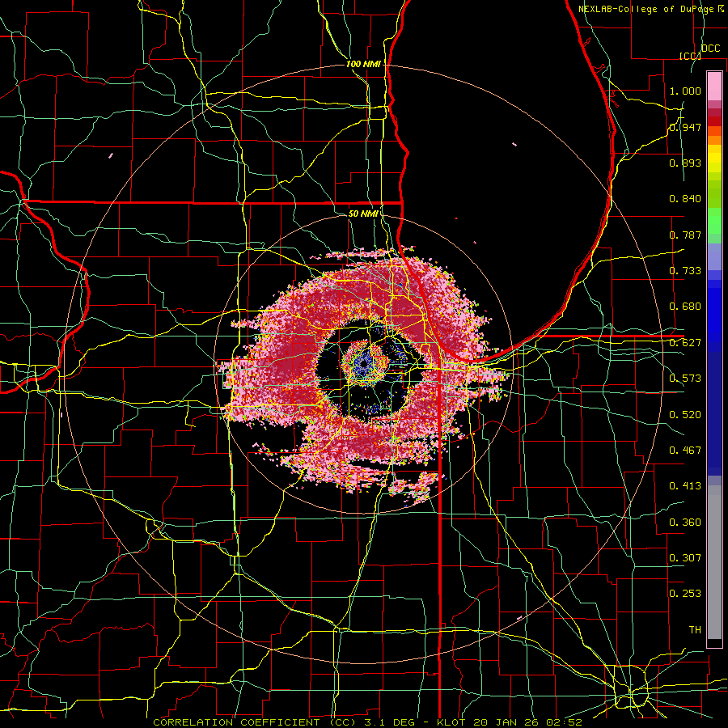Image resolution: width=728 pixels, height=728 pixels.
Task: Click the 0.680 scale value
Action: click(685, 307)
